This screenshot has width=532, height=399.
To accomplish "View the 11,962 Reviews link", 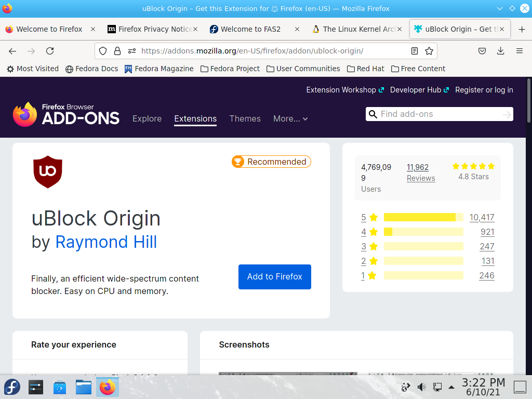I will 421,172.
